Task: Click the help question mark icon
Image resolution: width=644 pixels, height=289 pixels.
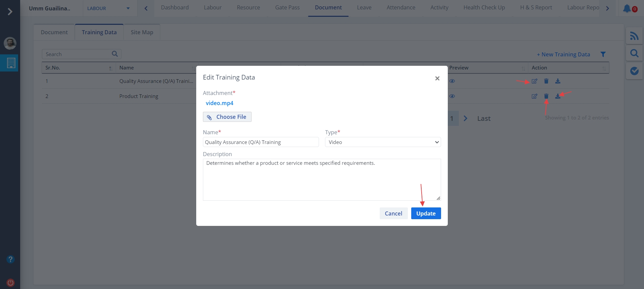Action: [x=10, y=259]
